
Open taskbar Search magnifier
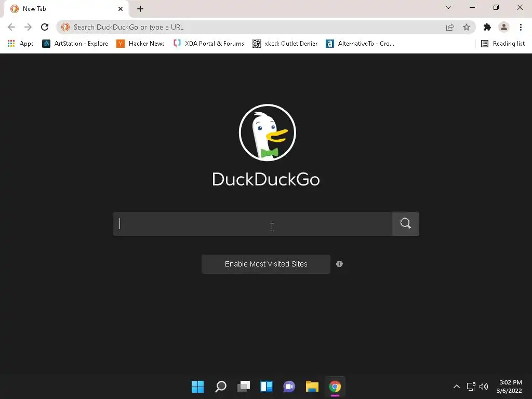click(220, 387)
